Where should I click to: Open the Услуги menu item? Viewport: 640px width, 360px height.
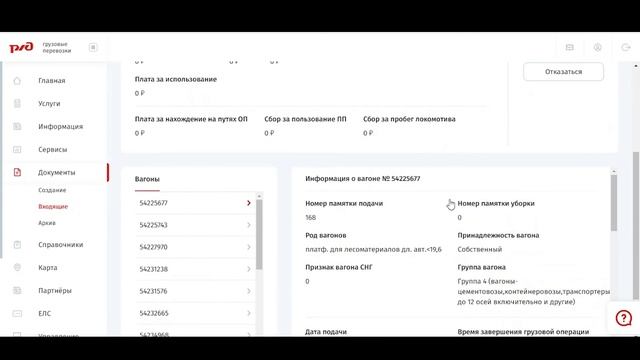(49, 104)
